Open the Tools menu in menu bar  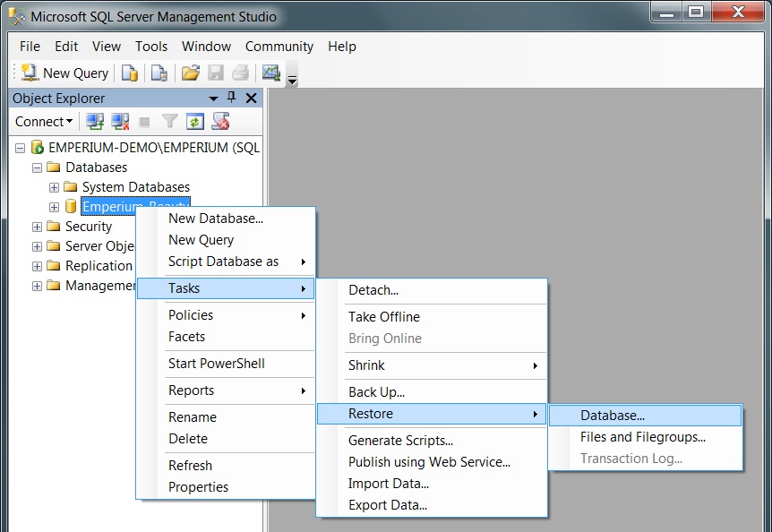[x=151, y=47]
